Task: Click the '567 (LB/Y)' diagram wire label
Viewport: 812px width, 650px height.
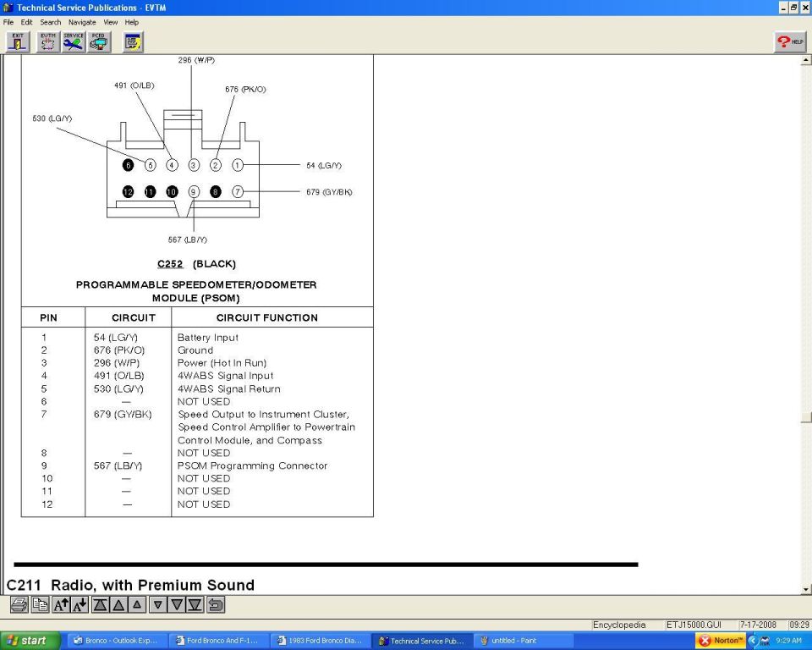Action: (188, 240)
